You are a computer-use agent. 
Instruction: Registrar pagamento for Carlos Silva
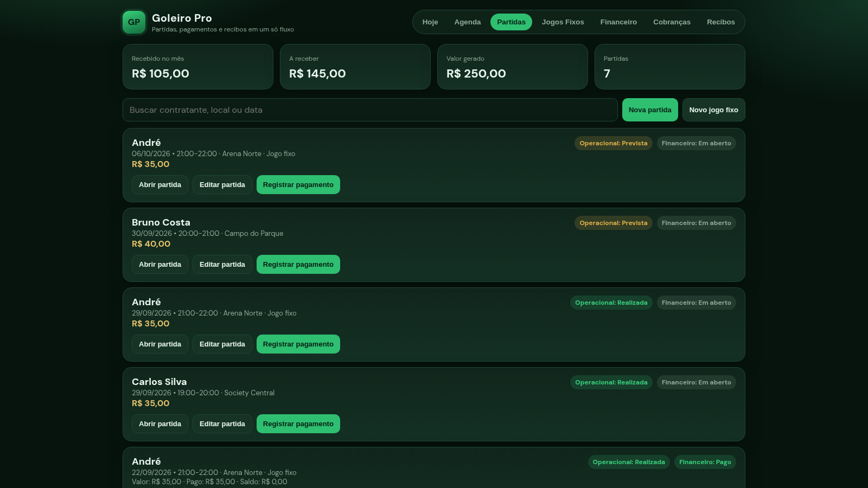(x=298, y=423)
